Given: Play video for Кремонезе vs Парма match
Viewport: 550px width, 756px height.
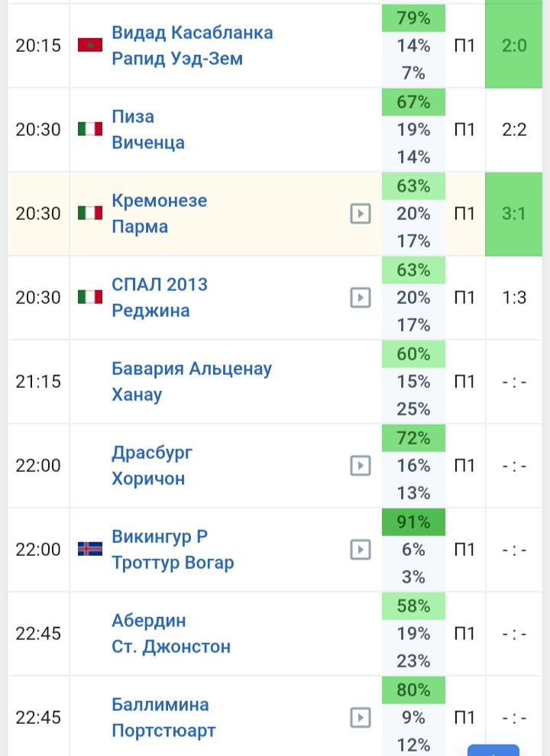Looking at the screenshot, I should pos(360,214).
